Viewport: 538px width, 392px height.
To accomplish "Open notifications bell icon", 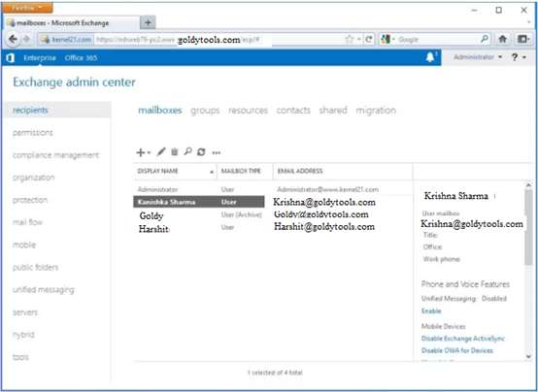I will click(x=430, y=57).
